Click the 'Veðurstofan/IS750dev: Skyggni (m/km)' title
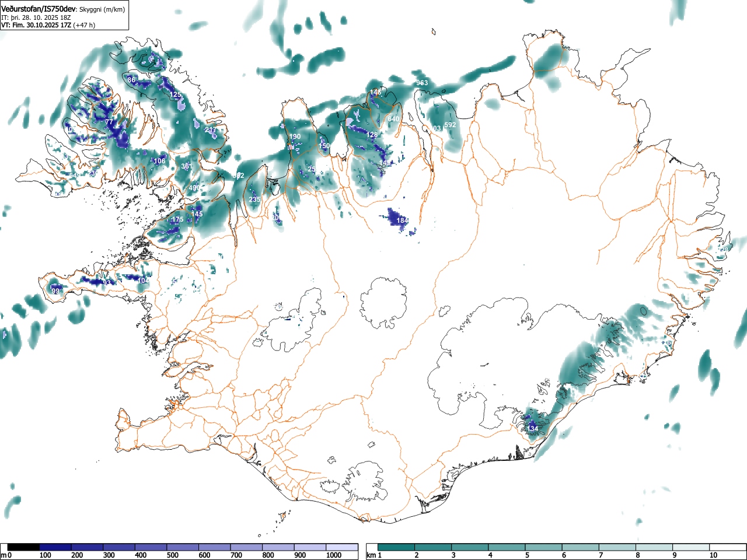 pos(63,9)
